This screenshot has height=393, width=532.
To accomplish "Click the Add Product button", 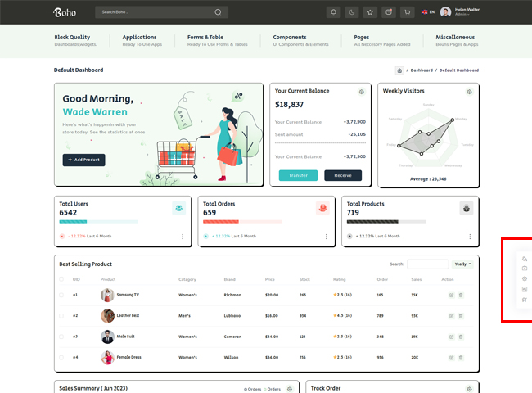I will [83, 160].
